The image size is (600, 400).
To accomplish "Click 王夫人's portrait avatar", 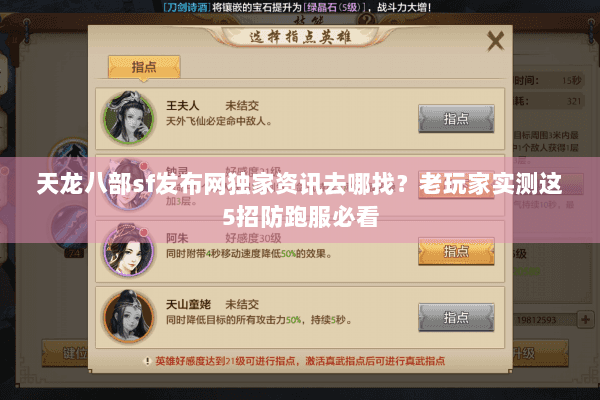I will coord(129,118).
